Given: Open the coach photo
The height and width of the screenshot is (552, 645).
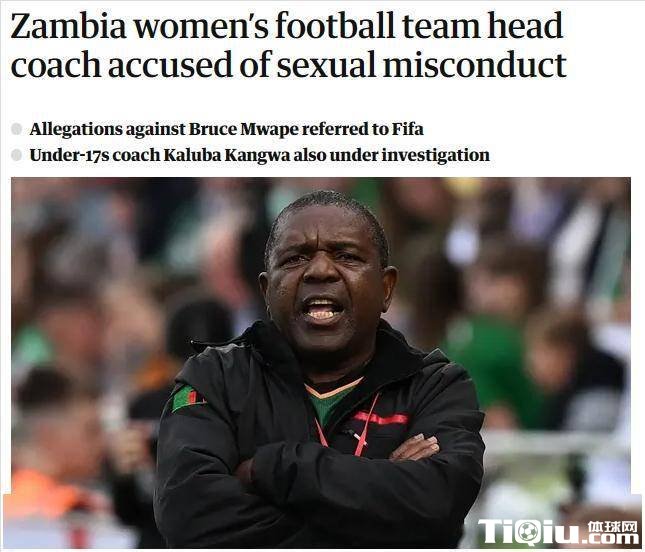Looking at the screenshot, I should 321,362.
